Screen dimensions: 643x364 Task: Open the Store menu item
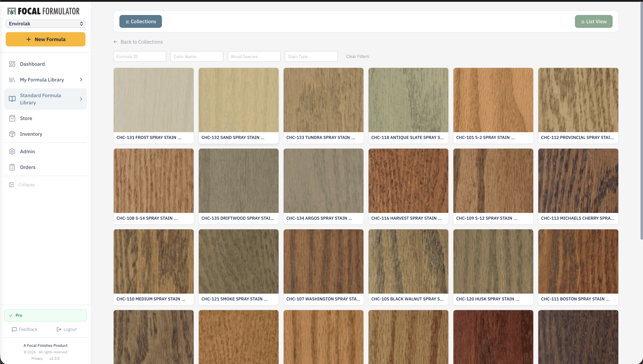[46, 118]
